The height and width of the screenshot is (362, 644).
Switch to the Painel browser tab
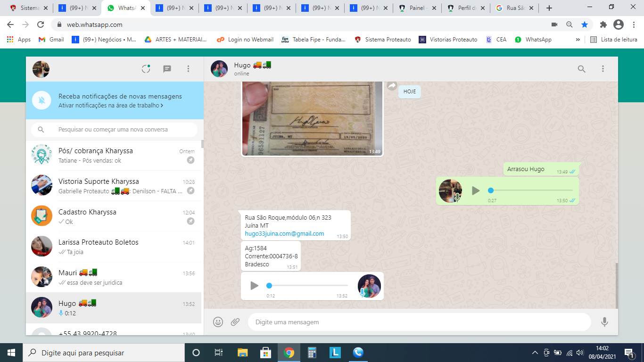pyautogui.click(x=417, y=8)
